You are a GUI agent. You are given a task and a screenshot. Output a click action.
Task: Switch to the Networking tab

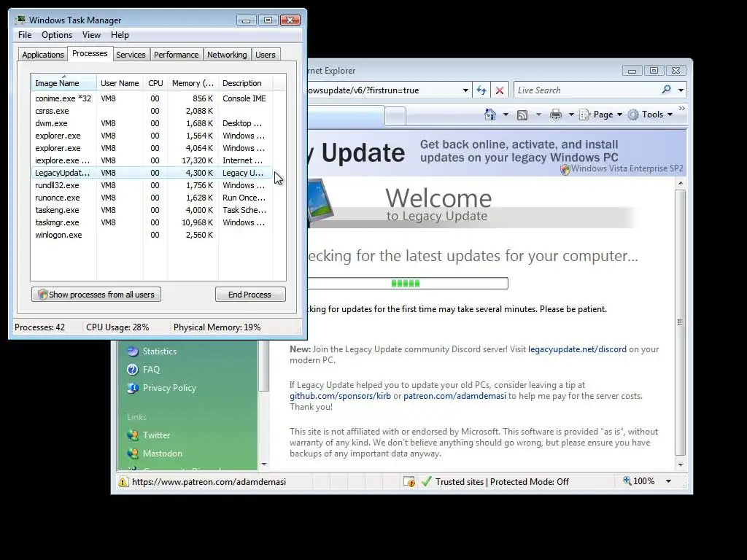coord(227,55)
